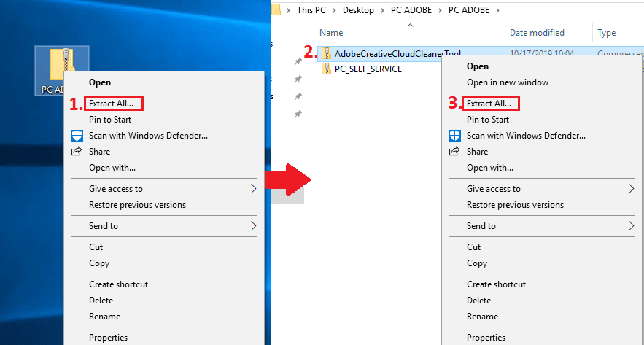644x345 pixels.
Task: Select the PC_SELF_SERVICE folder name in file list
Action: (x=368, y=69)
